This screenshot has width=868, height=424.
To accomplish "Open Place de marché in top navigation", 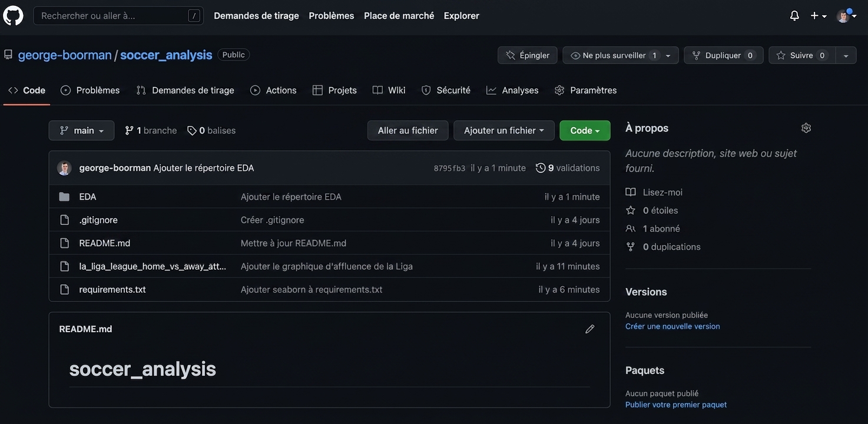I will tap(399, 16).
